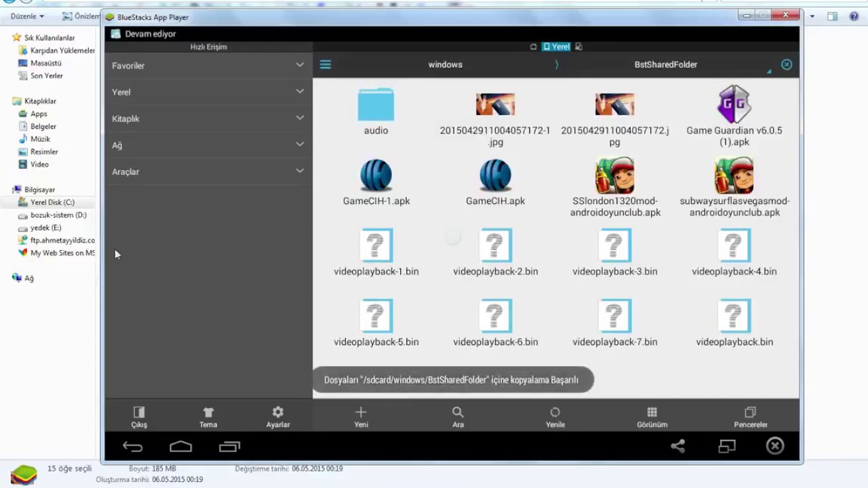Click the refresh icon beside Yerel tab
Viewport: 868px width, 488px height.
pyautogui.click(x=533, y=47)
